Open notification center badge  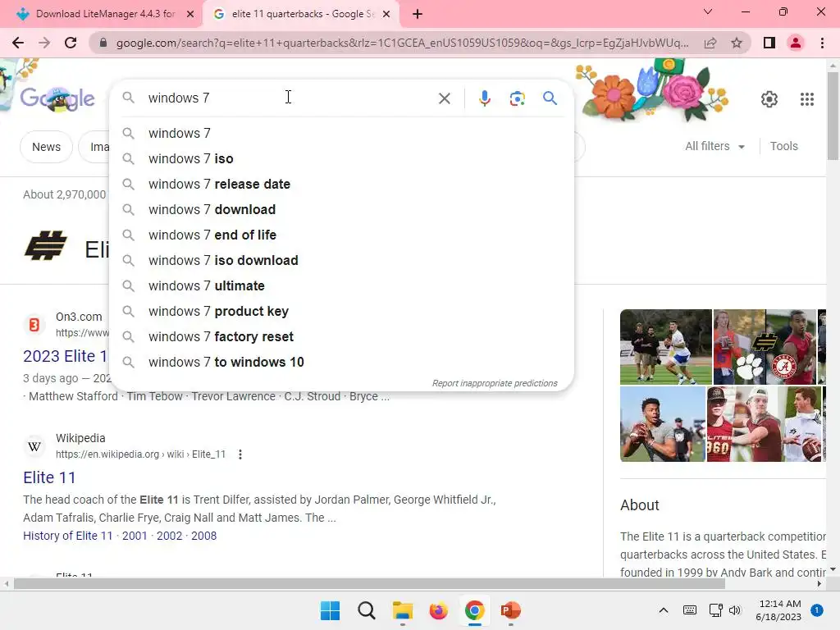tap(817, 610)
